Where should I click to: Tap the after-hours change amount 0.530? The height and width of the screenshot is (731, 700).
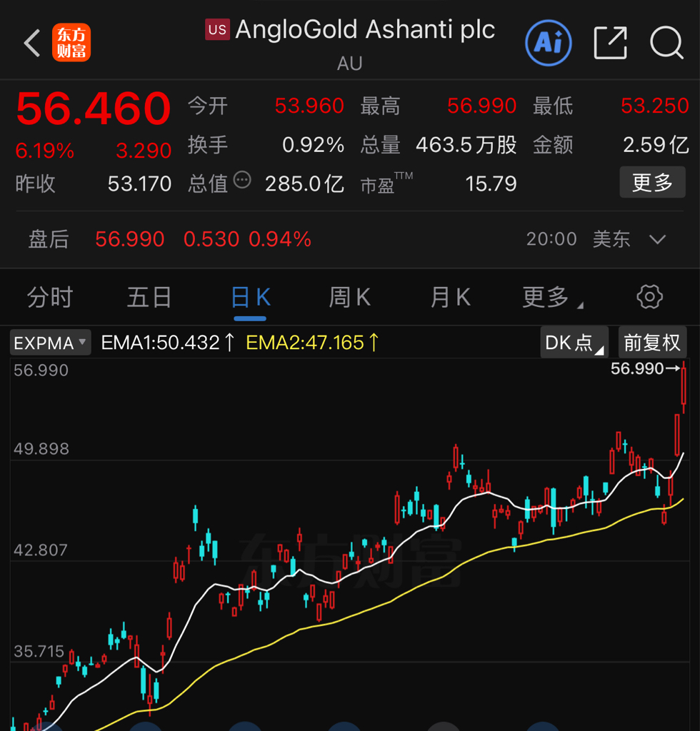[211, 239]
